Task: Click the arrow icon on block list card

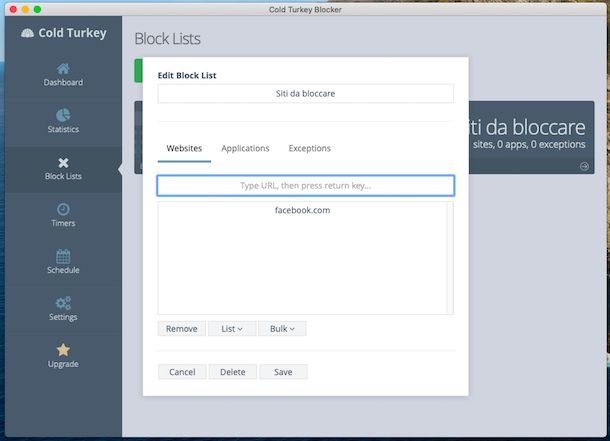Action: [x=584, y=166]
